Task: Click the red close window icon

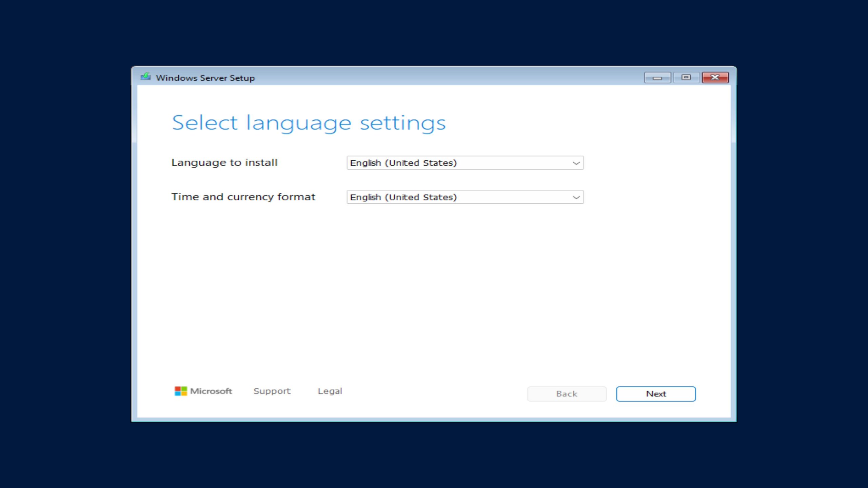Action: (715, 77)
